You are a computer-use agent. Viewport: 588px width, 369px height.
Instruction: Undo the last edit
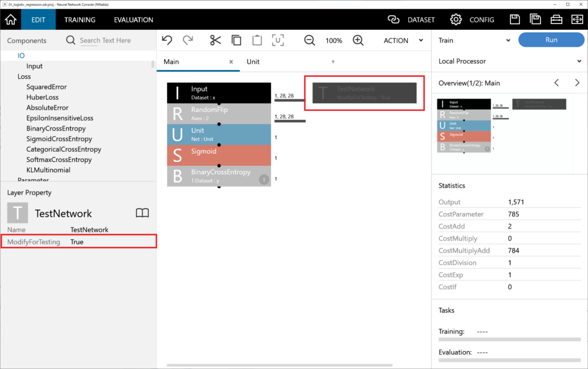pyautogui.click(x=167, y=40)
